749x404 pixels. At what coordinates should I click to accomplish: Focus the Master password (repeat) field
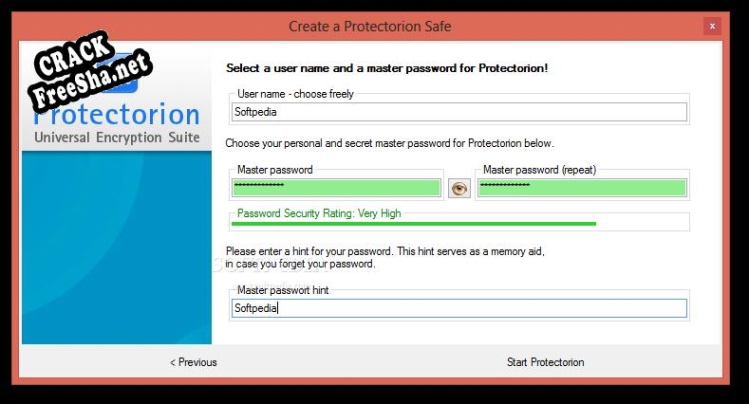point(582,187)
